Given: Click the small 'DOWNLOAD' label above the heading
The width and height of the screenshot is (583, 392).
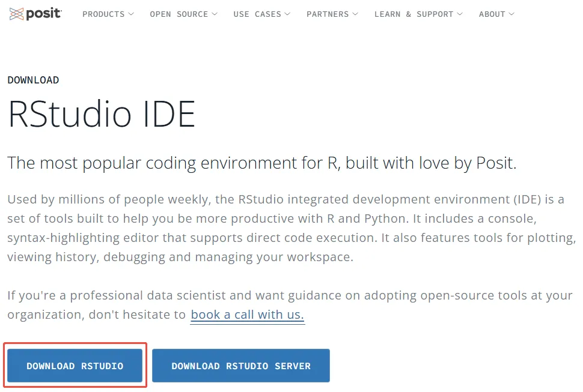Looking at the screenshot, I should 33,80.
